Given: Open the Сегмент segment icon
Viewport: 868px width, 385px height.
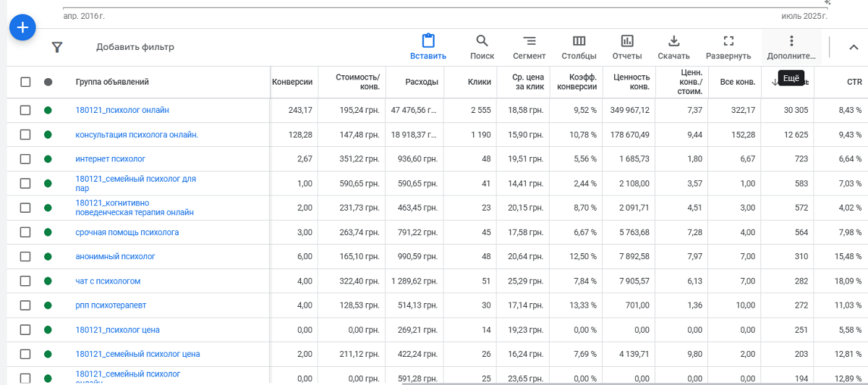Looking at the screenshot, I should (x=529, y=41).
